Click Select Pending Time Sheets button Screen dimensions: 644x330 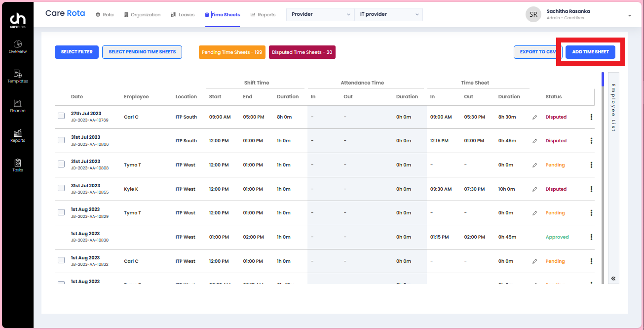142,52
